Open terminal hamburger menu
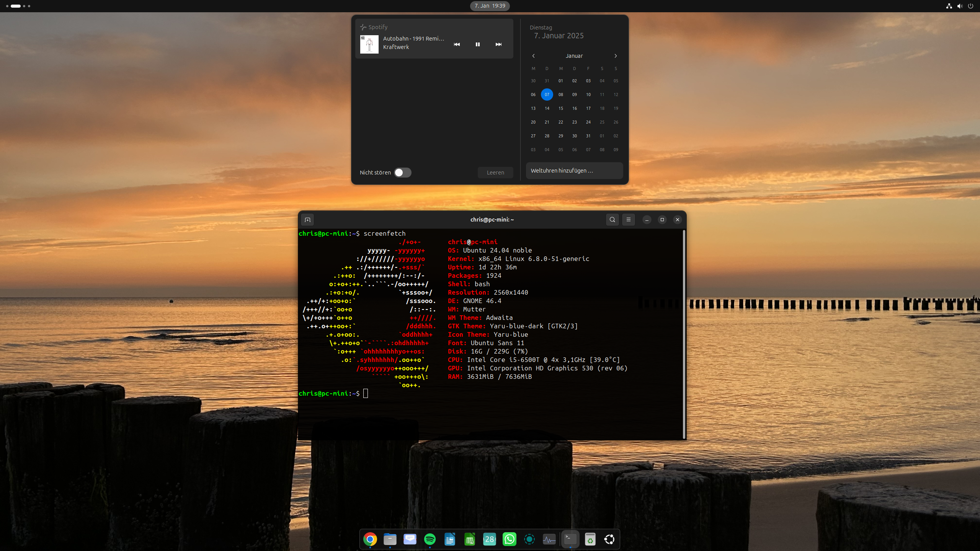 tap(628, 220)
